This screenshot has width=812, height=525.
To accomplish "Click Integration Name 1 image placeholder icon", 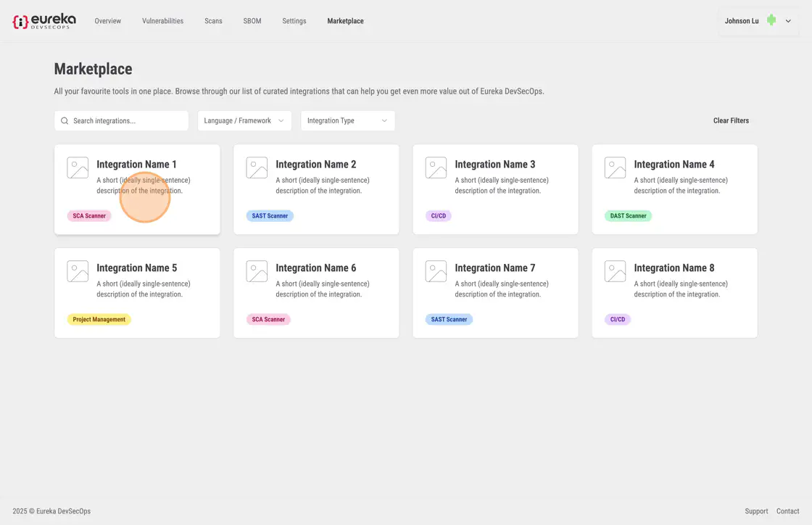I will [x=78, y=168].
